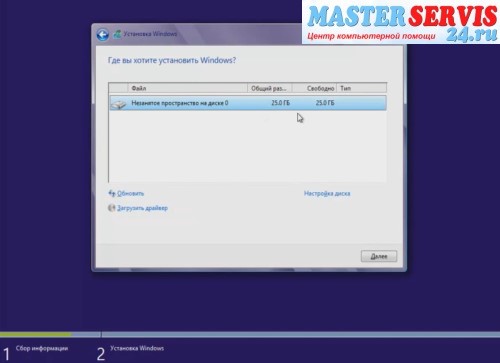Sort by the Свободно column header

(314, 88)
